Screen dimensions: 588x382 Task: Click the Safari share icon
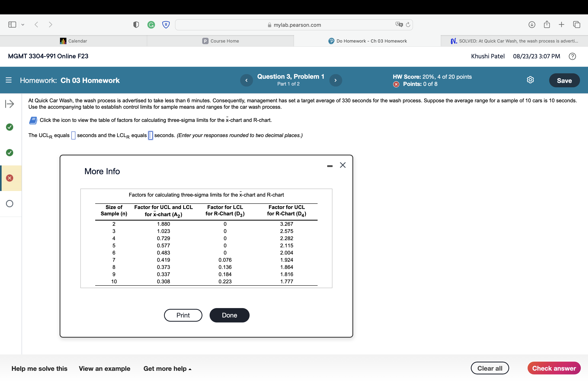[x=546, y=24]
